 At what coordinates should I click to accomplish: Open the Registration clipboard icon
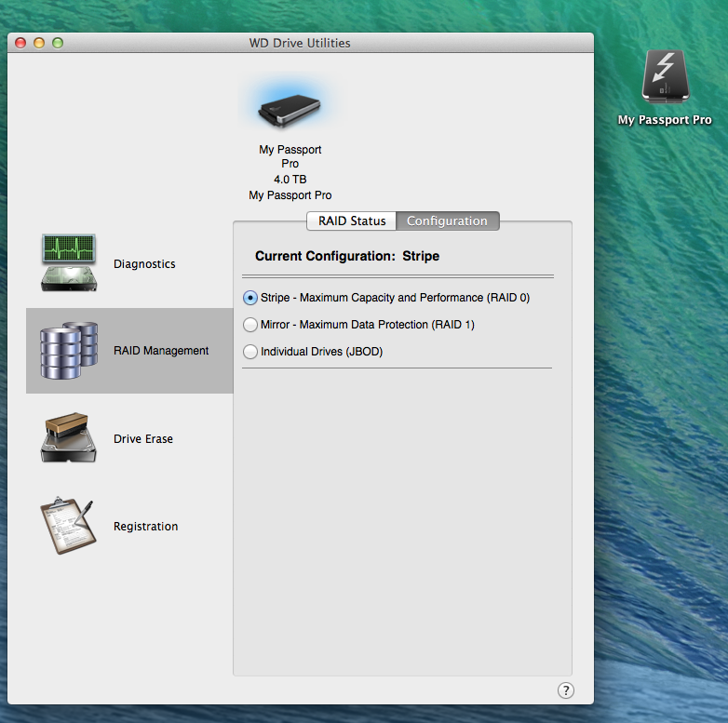click(68, 526)
